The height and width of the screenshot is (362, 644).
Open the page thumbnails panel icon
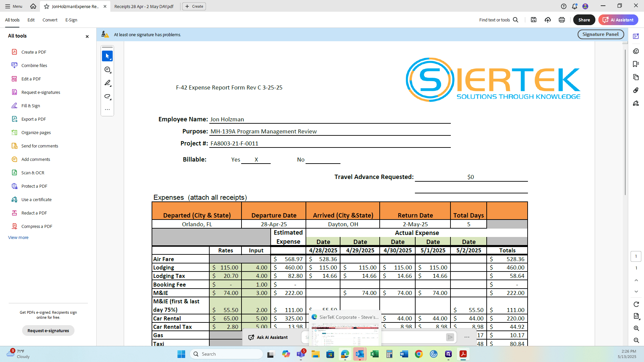636,77
